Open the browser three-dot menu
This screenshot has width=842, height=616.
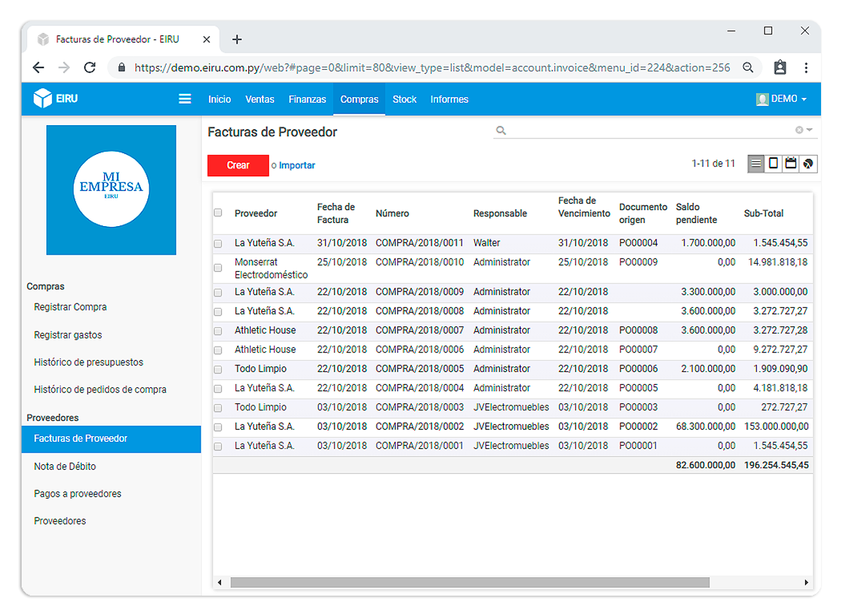point(806,67)
